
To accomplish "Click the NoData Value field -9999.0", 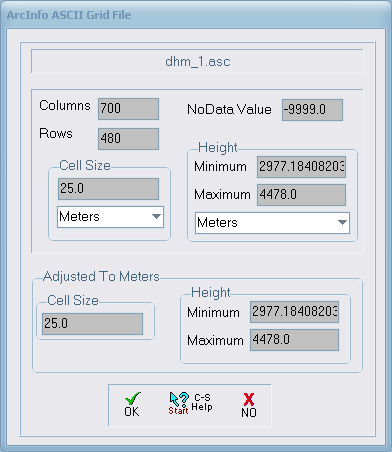I will [312, 110].
